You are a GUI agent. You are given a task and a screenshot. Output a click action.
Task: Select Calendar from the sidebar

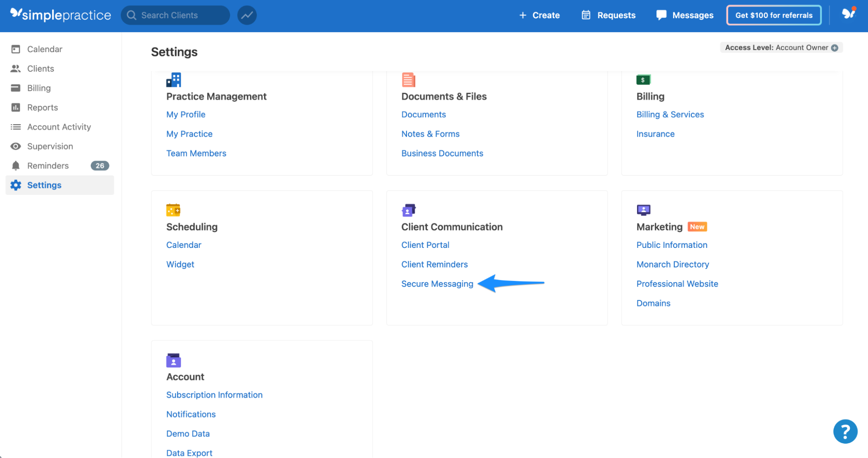pyautogui.click(x=44, y=49)
